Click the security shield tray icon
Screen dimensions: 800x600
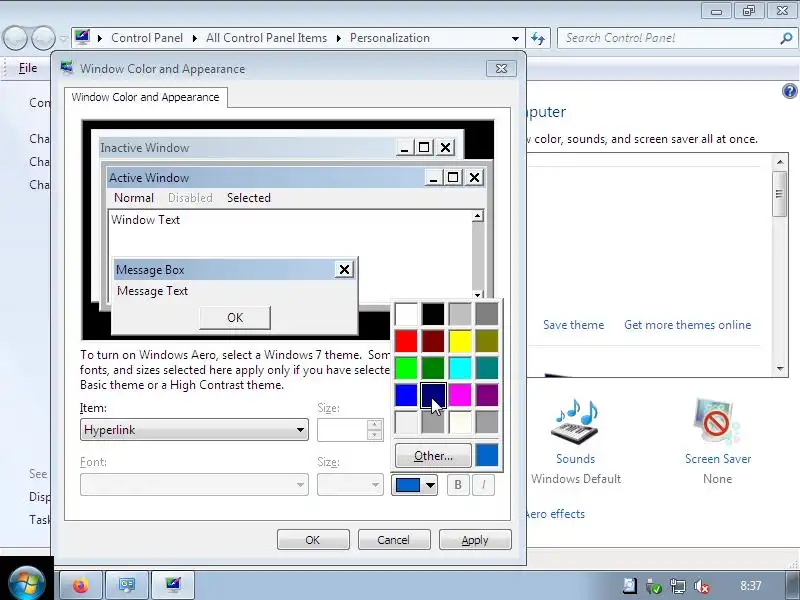pyautogui.click(x=654, y=586)
